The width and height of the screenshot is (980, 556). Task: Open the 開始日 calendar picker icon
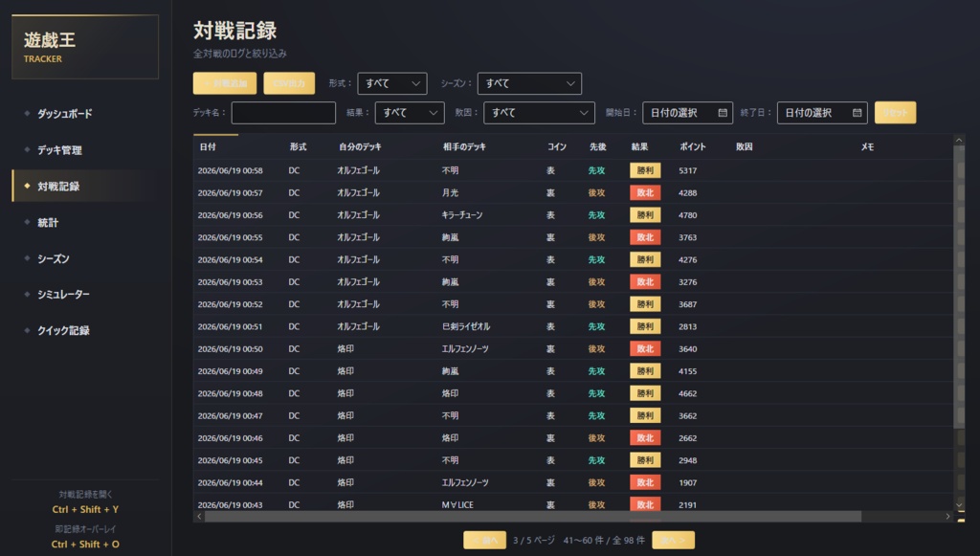[723, 113]
